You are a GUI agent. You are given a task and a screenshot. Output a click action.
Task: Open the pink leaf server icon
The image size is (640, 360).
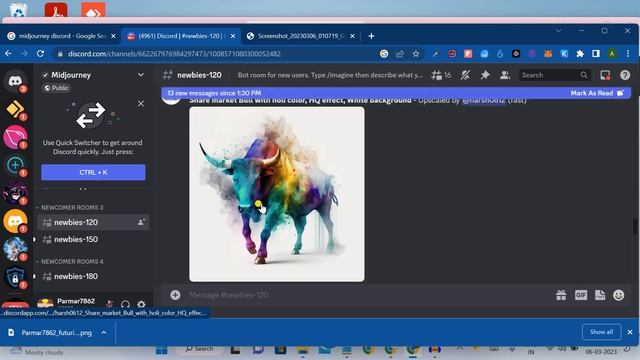15,137
